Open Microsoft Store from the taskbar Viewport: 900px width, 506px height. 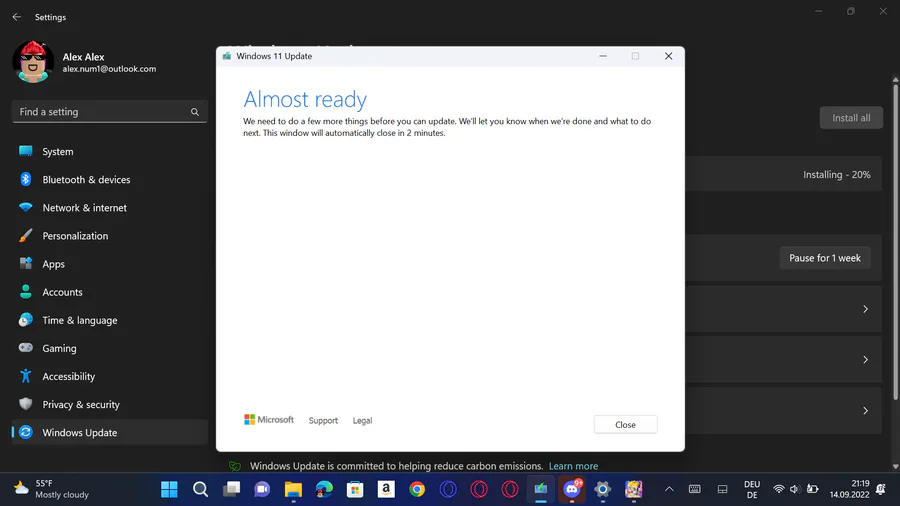click(x=355, y=489)
